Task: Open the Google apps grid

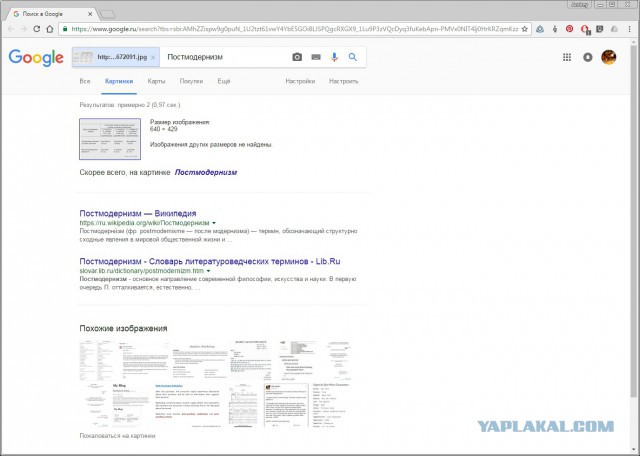Action: pyautogui.click(x=567, y=57)
